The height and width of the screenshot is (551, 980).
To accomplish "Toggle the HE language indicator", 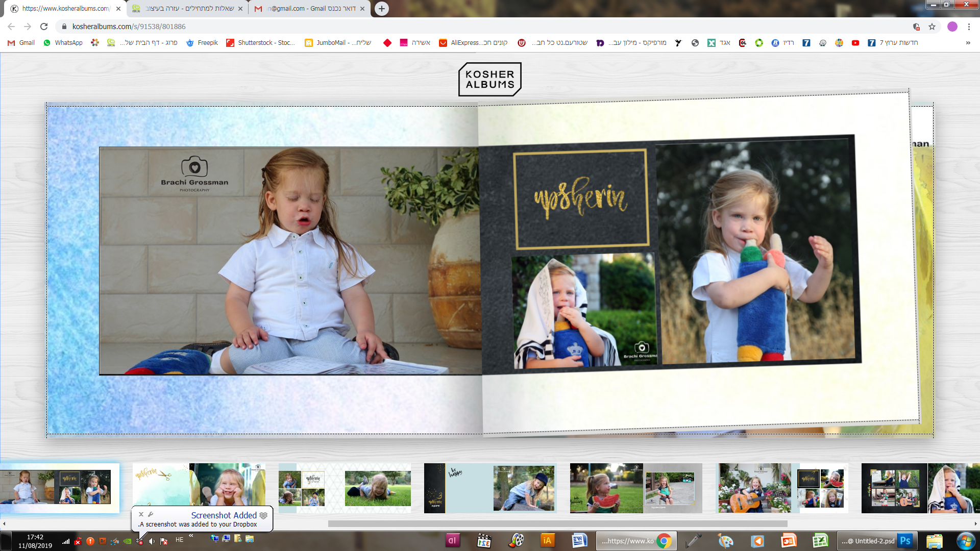I will point(179,540).
